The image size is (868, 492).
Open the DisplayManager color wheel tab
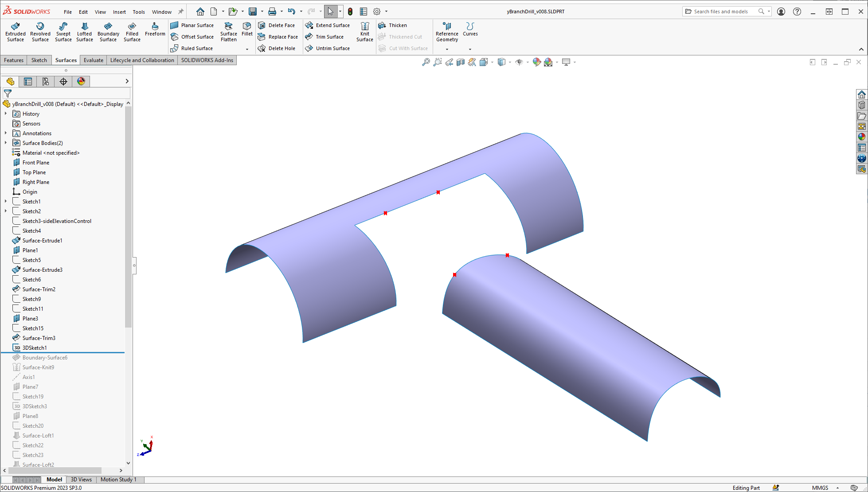coord(81,81)
